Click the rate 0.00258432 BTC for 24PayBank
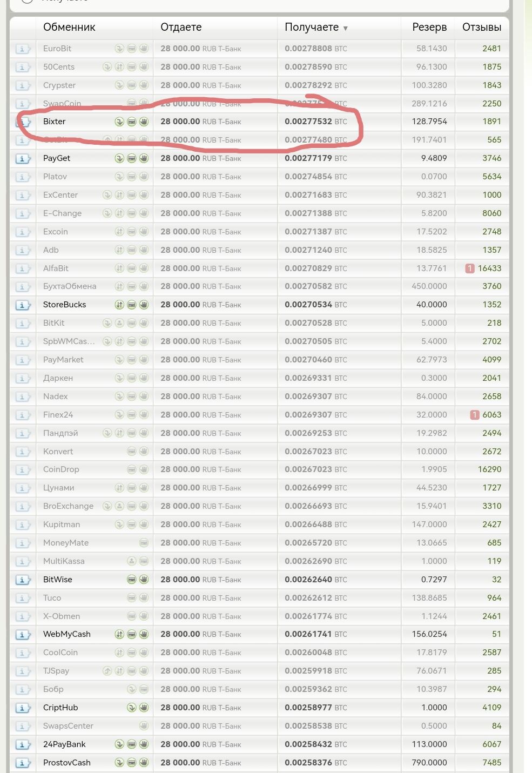532x773 pixels. pos(316,744)
